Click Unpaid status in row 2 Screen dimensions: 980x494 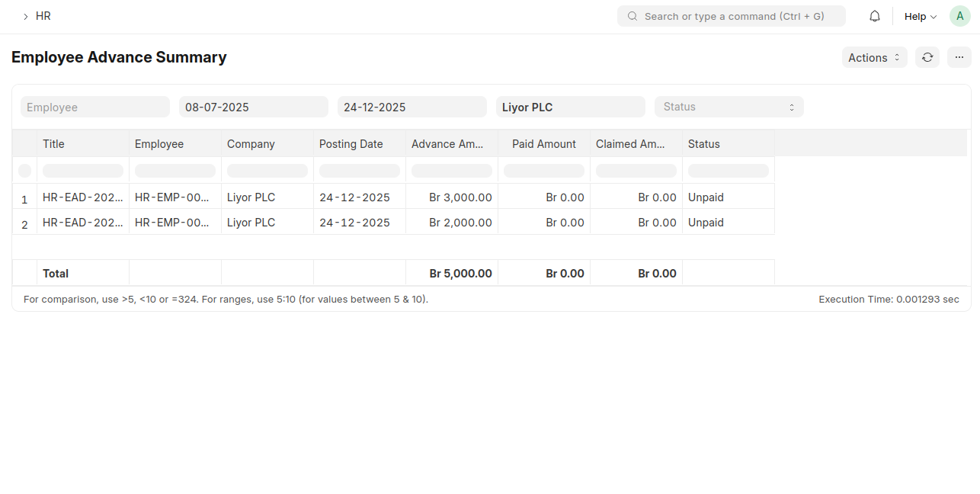click(x=706, y=223)
